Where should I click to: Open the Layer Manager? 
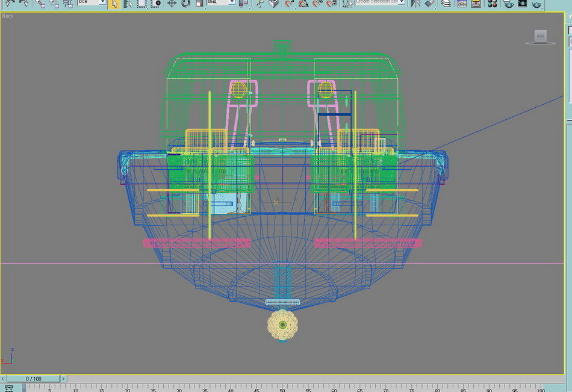pyautogui.click(x=446, y=4)
